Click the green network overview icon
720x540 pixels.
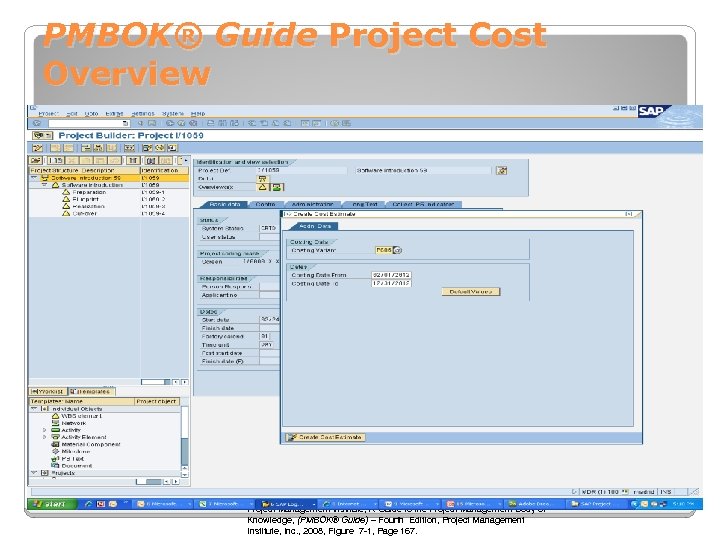coord(277,187)
